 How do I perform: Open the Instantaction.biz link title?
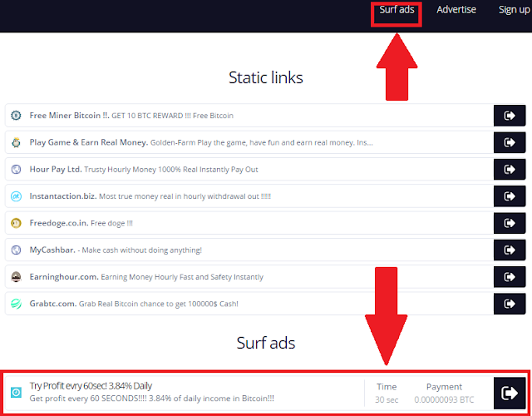coord(63,196)
